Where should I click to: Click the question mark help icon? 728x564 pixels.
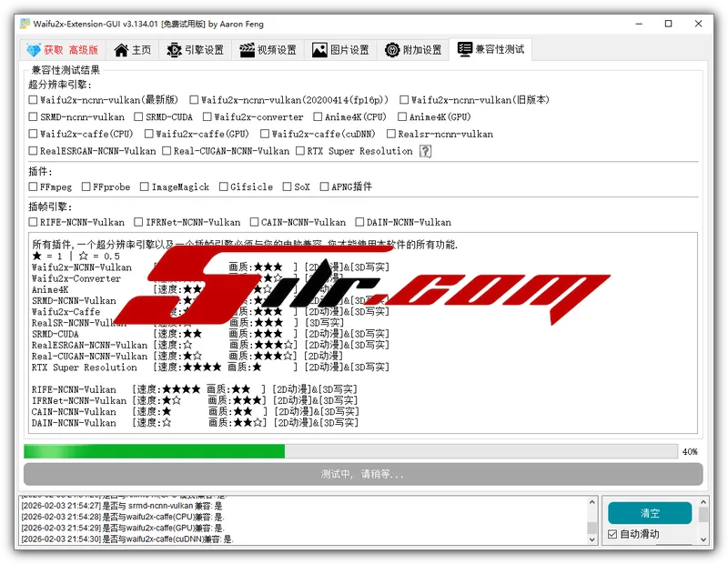425,151
